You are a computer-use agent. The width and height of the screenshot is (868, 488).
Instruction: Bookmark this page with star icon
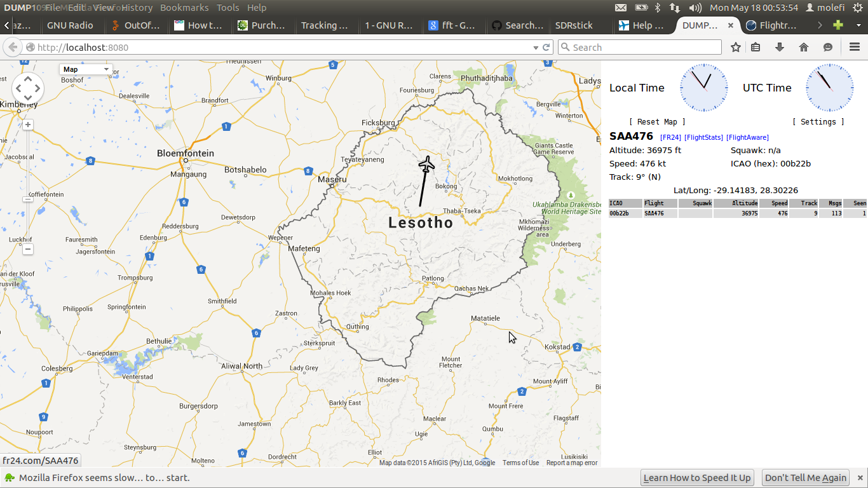(736, 47)
